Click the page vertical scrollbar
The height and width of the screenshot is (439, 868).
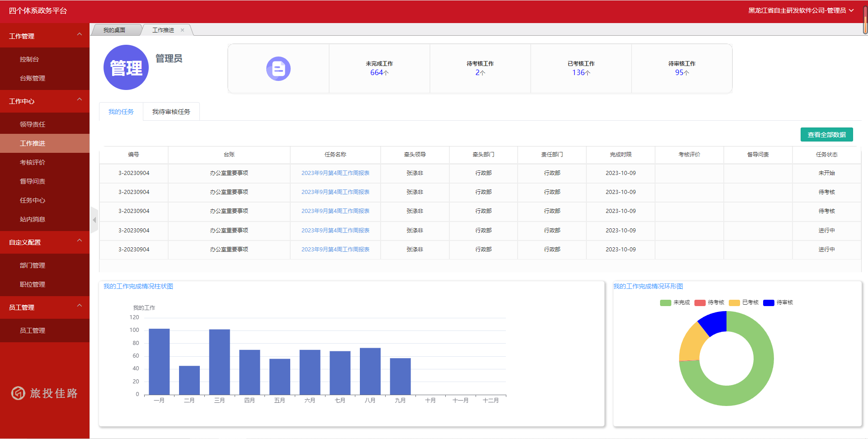(865, 20)
